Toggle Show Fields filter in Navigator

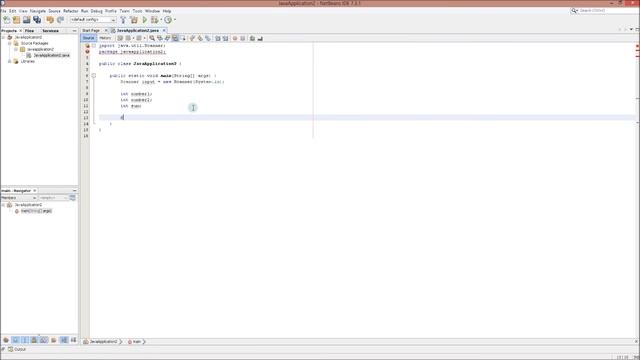(16, 340)
